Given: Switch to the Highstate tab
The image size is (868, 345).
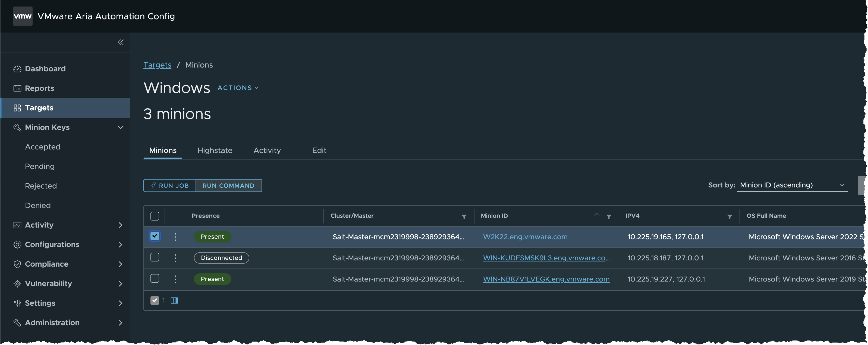Looking at the screenshot, I should pos(215,151).
